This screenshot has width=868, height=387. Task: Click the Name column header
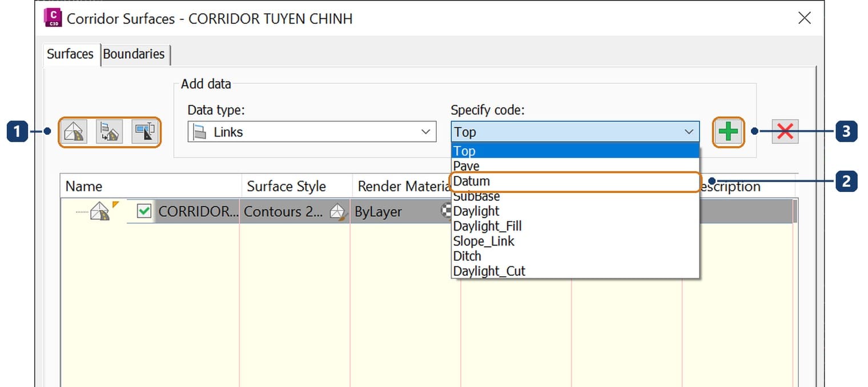[x=151, y=187]
